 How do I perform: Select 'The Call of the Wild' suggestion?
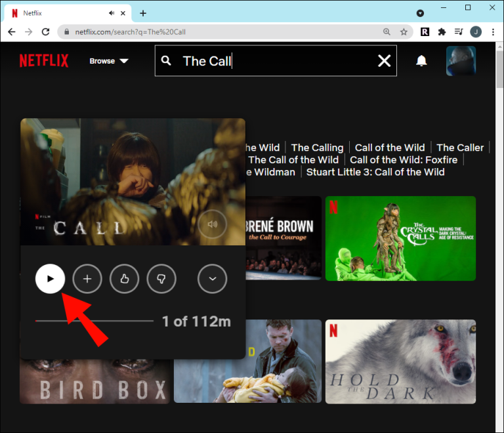(293, 159)
